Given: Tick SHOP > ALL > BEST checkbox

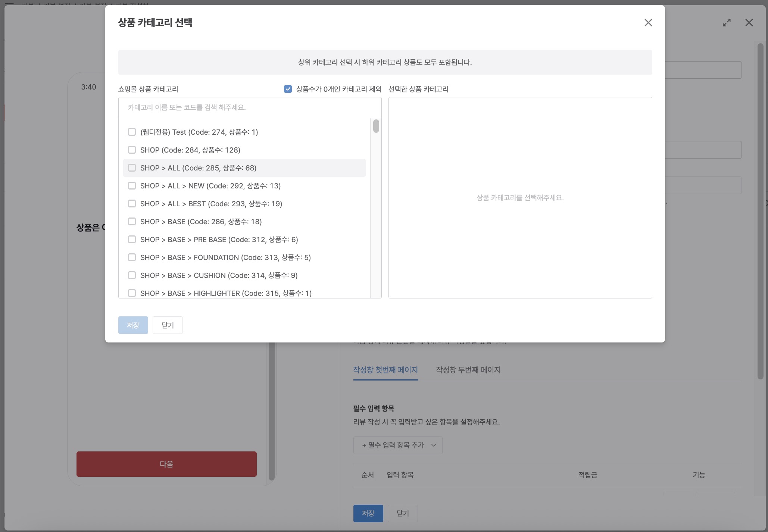Looking at the screenshot, I should click(x=132, y=203).
